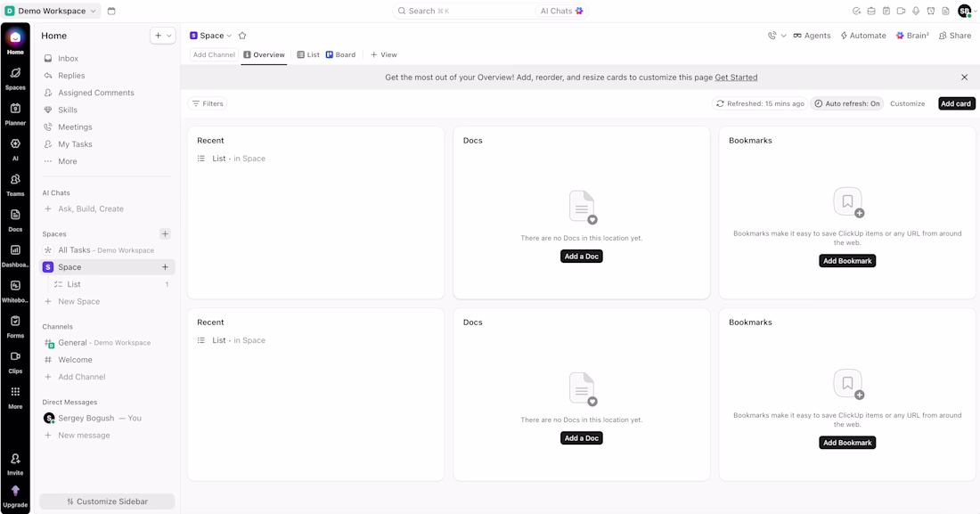Click Customize Sidebar button
The image size is (980, 514).
[107, 502]
